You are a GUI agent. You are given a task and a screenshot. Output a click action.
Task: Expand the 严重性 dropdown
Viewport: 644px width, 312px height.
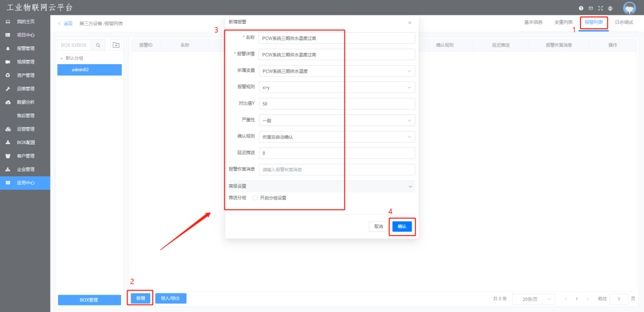click(x=336, y=120)
